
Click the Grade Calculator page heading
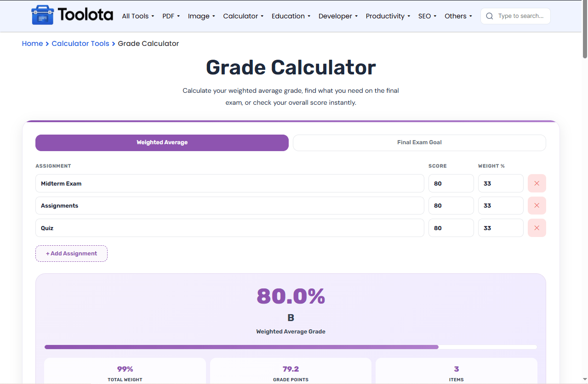291,68
